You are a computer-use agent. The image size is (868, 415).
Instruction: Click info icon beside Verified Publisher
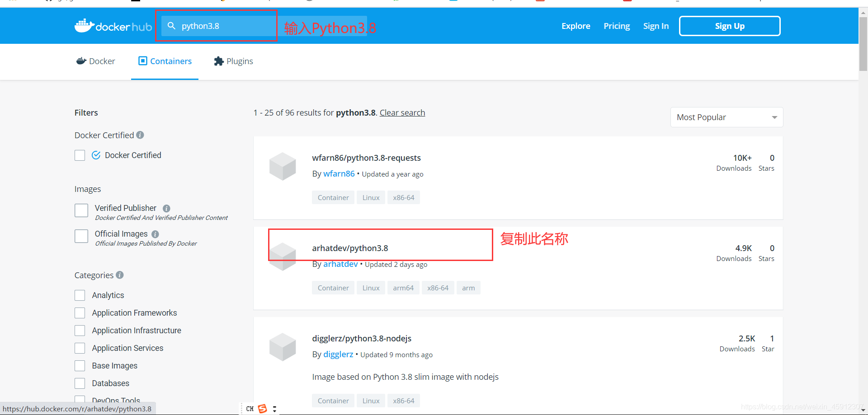point(166,208)
